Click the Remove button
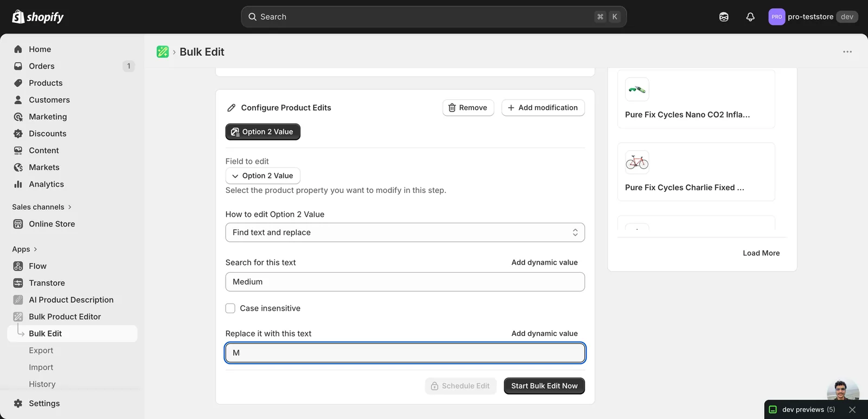 tap(468, 108)
